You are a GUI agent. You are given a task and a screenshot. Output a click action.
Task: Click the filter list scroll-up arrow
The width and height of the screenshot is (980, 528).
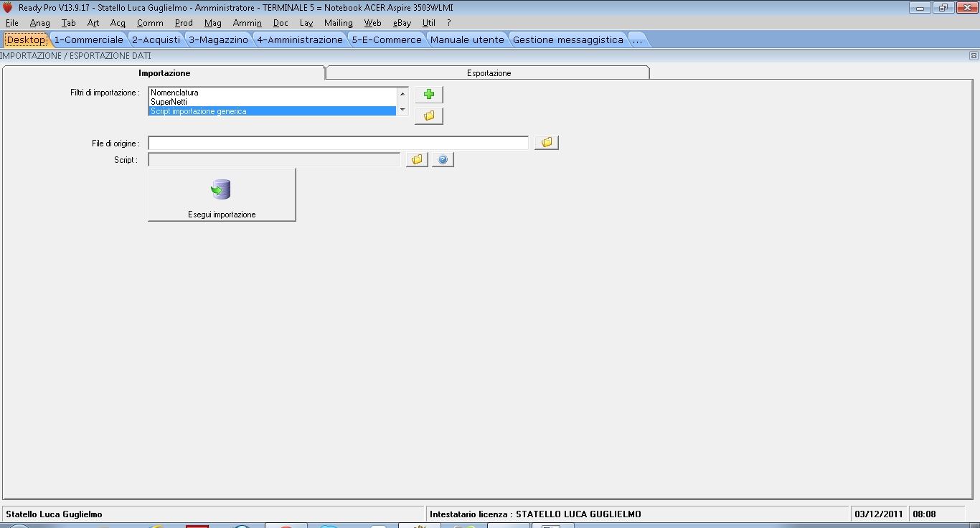pos(402,93)
